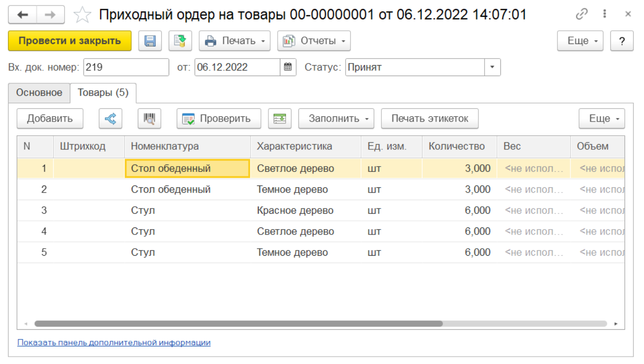Expand the Статус dropdown list
Image resolution: width=644 pixels, height=364 pixels.
[492, 67]
